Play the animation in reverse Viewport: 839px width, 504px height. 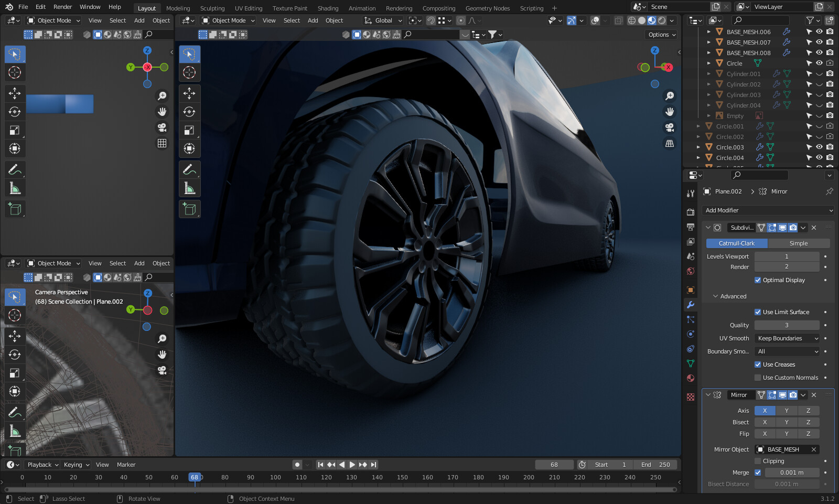point(342,465)
